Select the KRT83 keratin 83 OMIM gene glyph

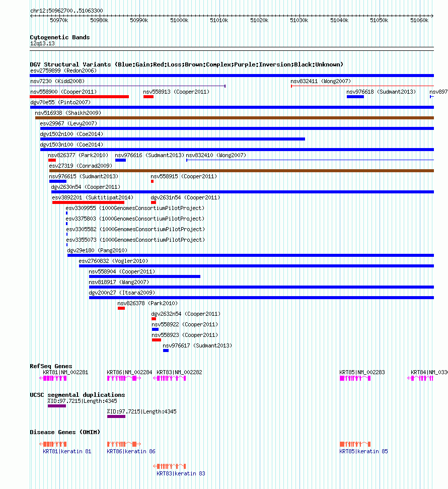(170, 466)
